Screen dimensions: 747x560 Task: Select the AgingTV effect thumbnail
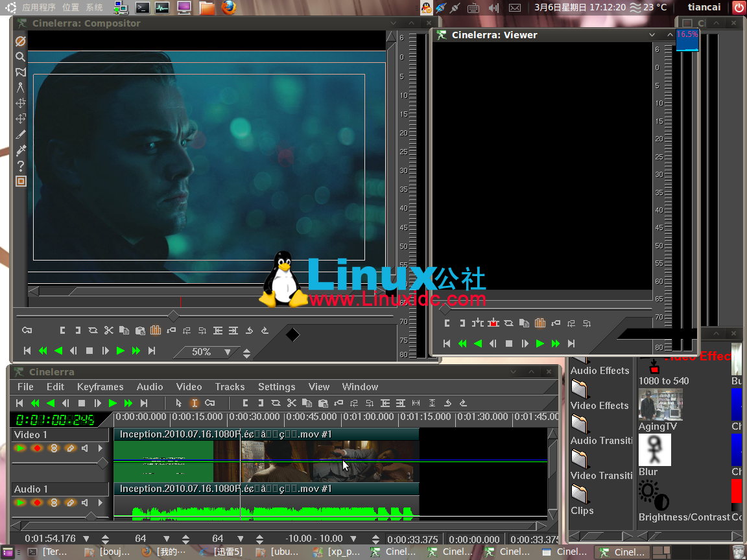point(661,404)
